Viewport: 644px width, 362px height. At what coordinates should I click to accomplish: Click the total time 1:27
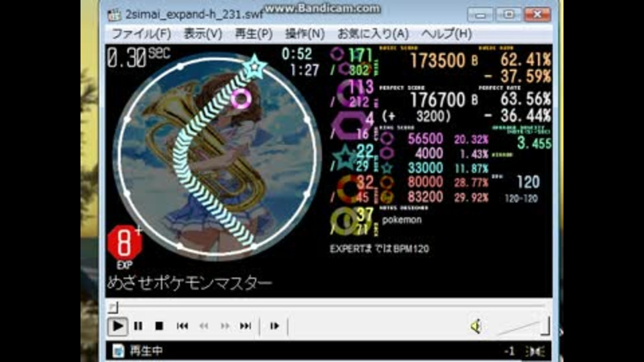tap(305, 70)
